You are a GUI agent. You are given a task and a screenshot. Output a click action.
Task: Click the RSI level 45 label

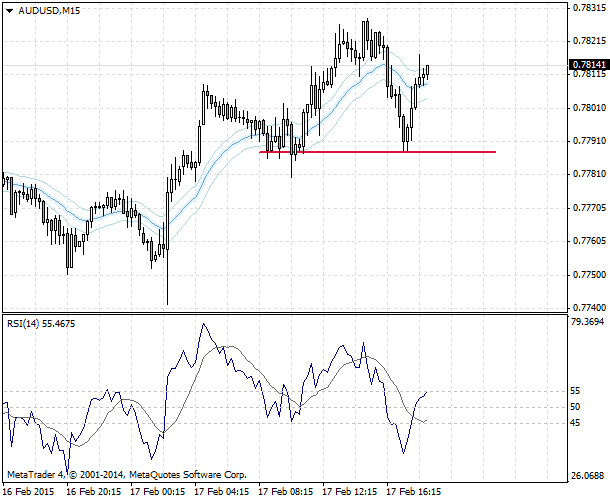coord(575,423)
